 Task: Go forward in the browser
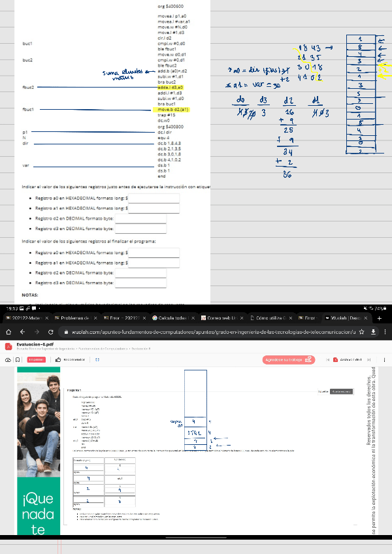37,332
